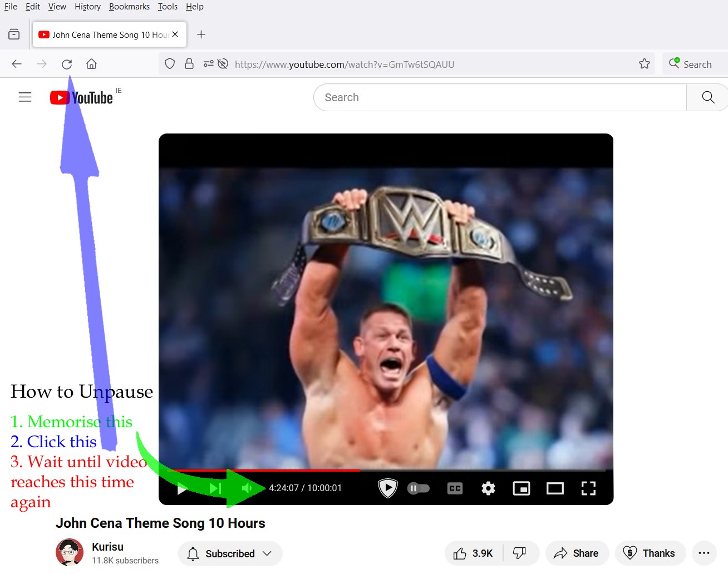Image resolution: width=728 pixels, height=574 pixels.
Task: Open the Edit menu
Action: click(33, 7)
